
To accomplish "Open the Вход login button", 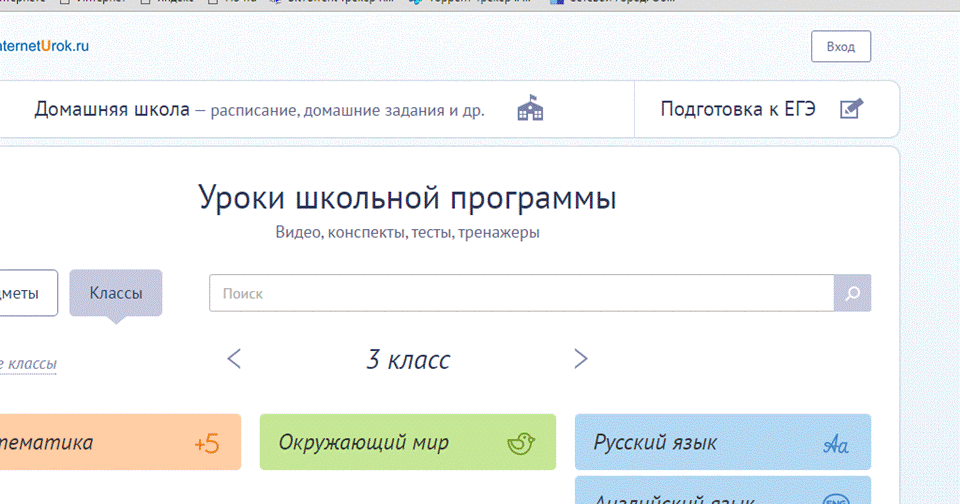I will click(841, 47).
